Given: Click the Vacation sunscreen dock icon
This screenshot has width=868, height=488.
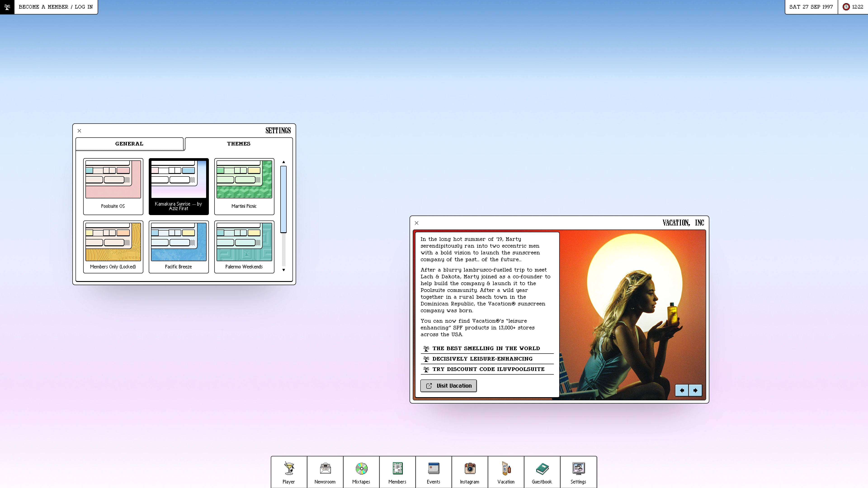Looking at the screenshot, I should [506, 472].
